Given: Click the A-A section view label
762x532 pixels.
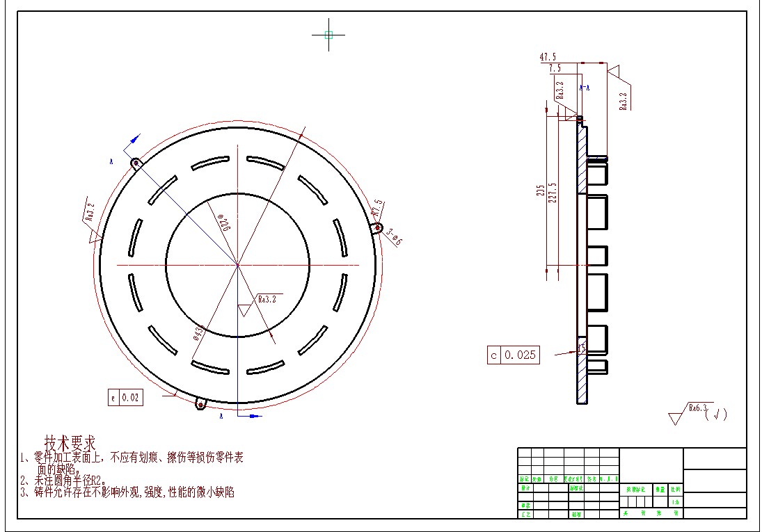Looking at the screenshot, I should pos(584,88).
